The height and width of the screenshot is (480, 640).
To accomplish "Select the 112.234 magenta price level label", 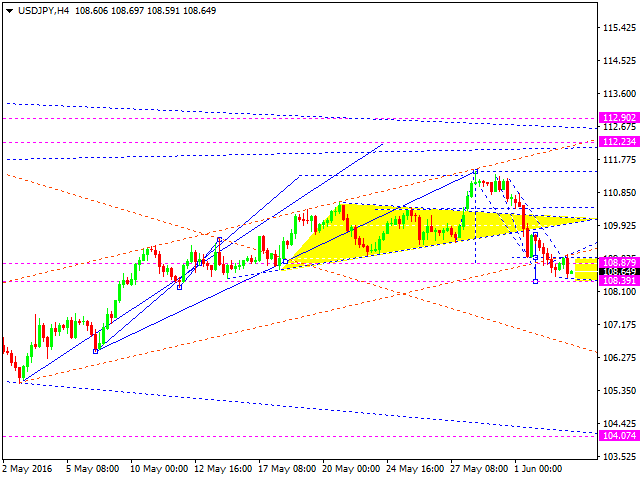I will pyautogui.click(x=619, y=142).
